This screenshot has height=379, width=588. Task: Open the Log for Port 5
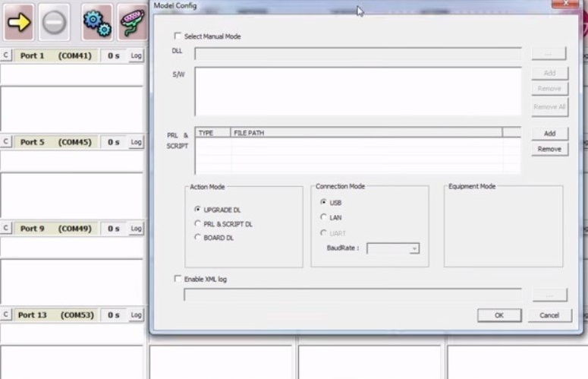136,142
